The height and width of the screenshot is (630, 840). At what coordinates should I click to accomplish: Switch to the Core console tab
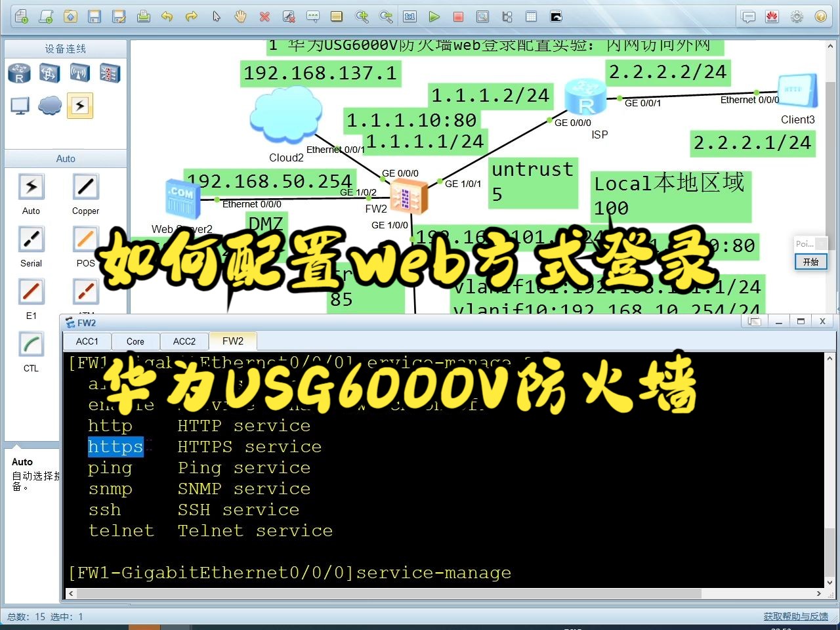135,341
